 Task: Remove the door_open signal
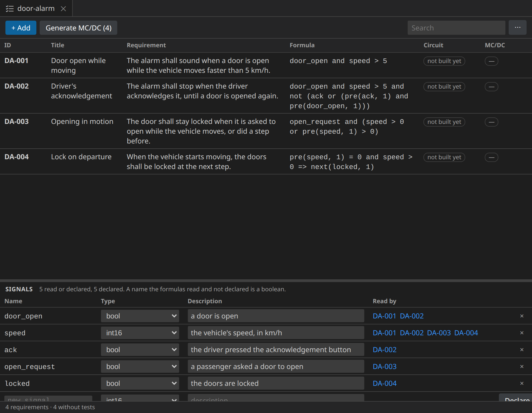click(x=522, y=316)
